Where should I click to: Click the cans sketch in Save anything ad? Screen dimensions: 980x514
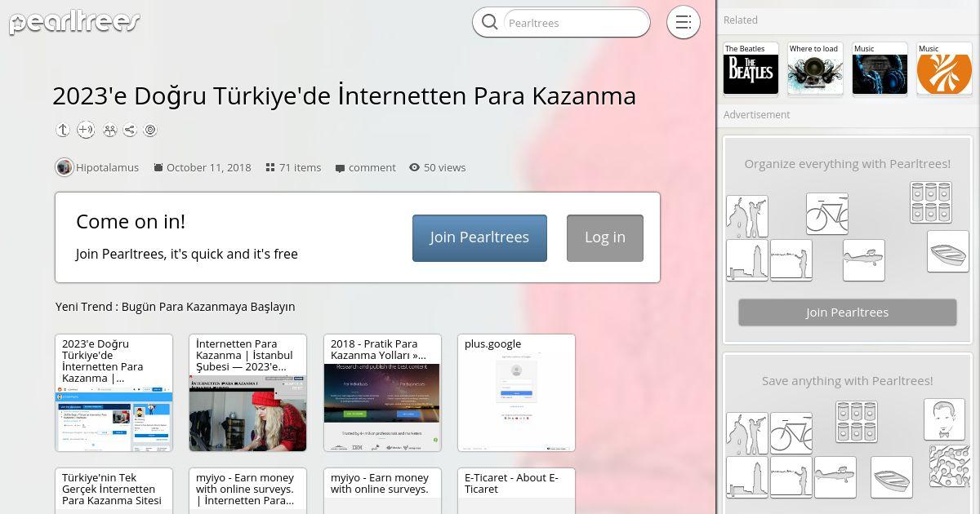pyautogui.click(x=857, y=422)
